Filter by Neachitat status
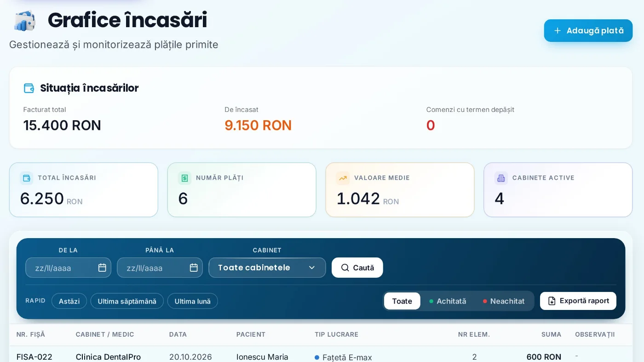 coord(504,301)
